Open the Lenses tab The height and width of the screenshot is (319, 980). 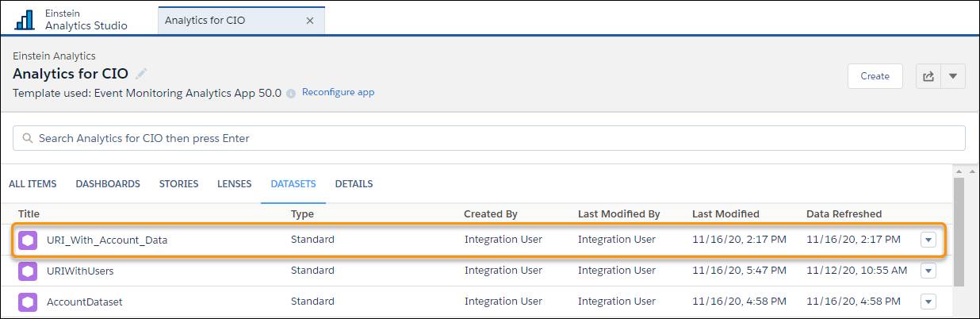coord(235,184)
